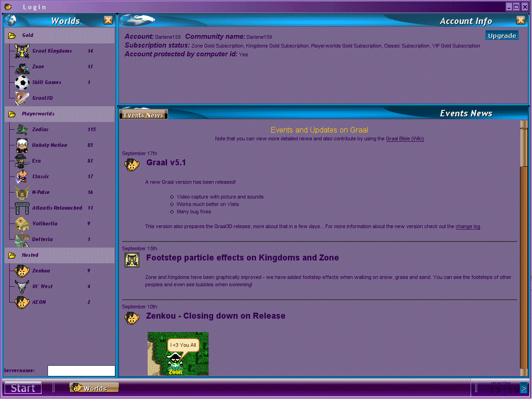The width and height of the screenshot is (532, 399).
Task: Collapse the Gold folder category
Action: 12,36
